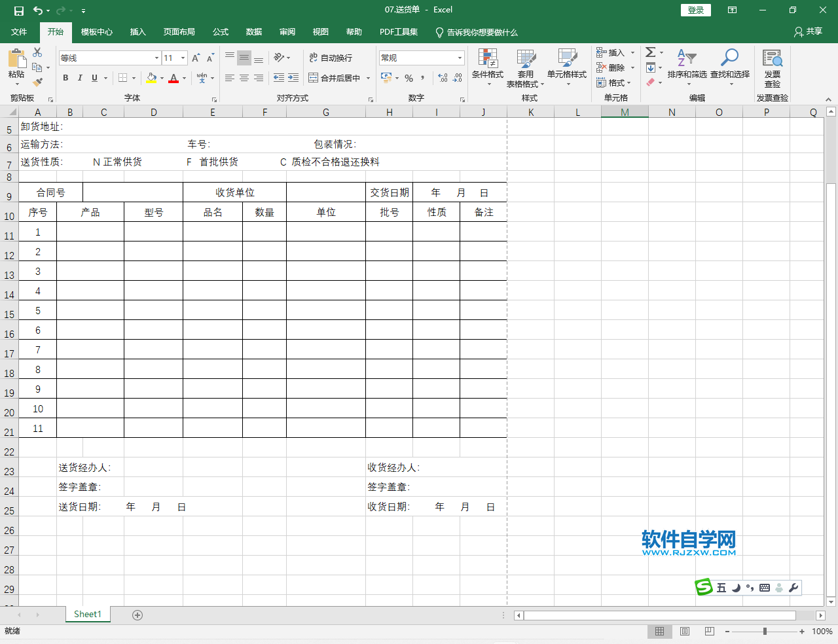This screenshot has width=838, height=644.
Task: Collapse the ribbon with the arrow
Action: (x=828, y=99)
